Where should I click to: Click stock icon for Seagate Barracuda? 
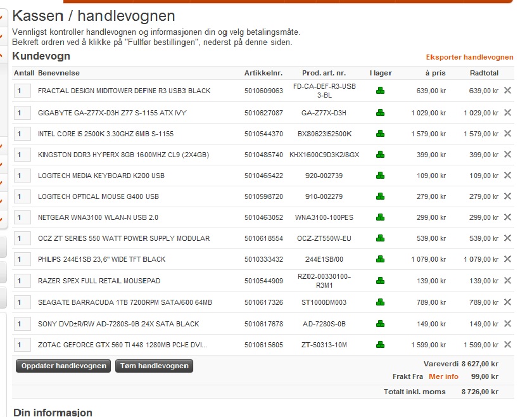click(381, 302)
